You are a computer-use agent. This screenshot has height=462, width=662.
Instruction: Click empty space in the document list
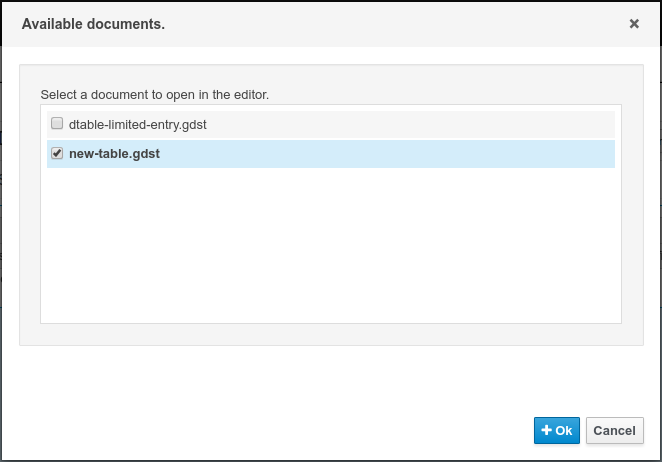330,250
